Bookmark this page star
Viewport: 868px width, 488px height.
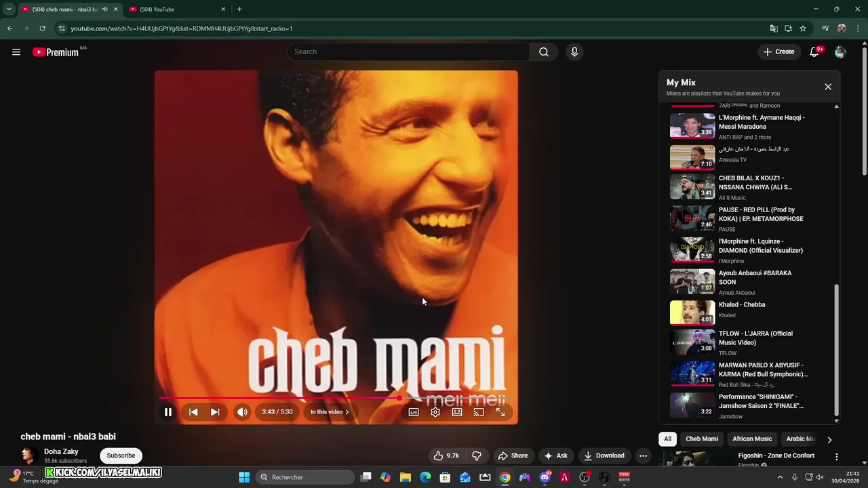point(803,28)
